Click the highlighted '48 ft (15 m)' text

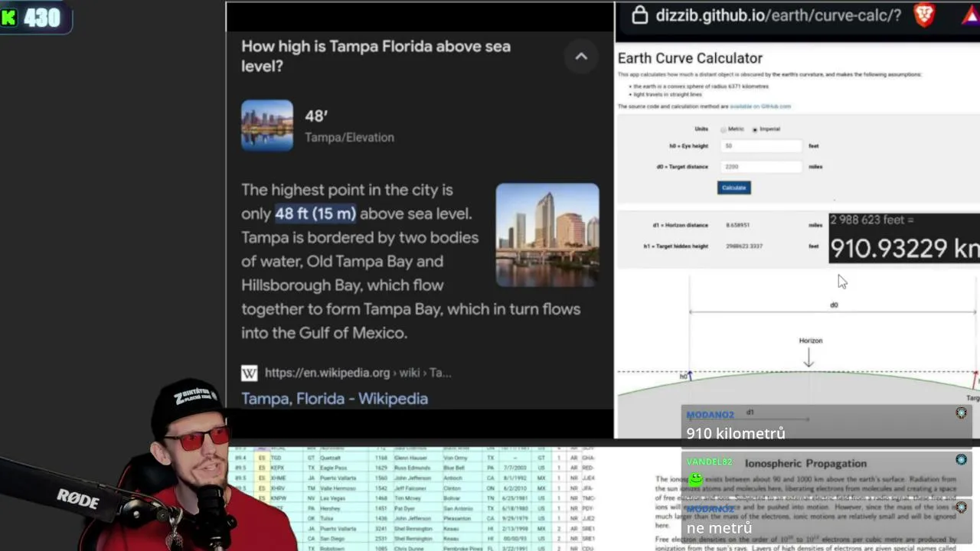[x=315, y=214]
